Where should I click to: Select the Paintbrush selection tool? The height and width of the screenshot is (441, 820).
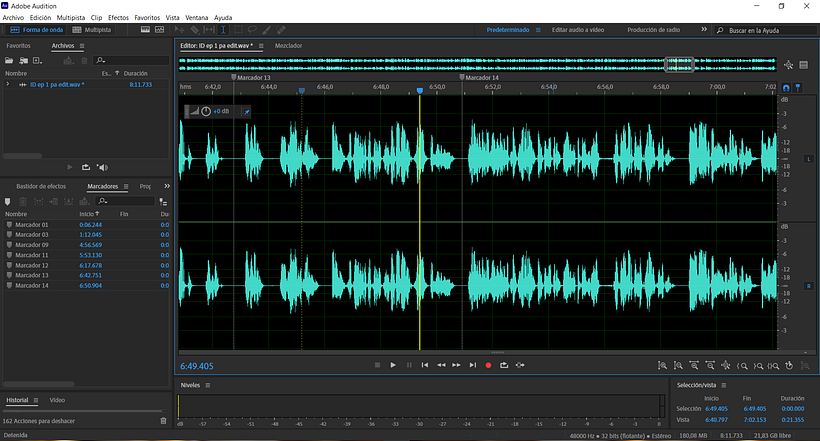(x=267, y=30)
